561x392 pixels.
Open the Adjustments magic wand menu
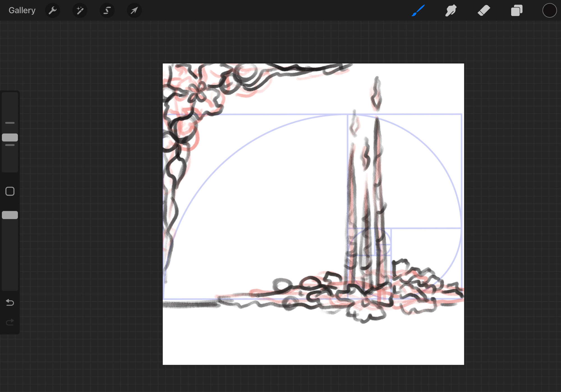[80, 10]
